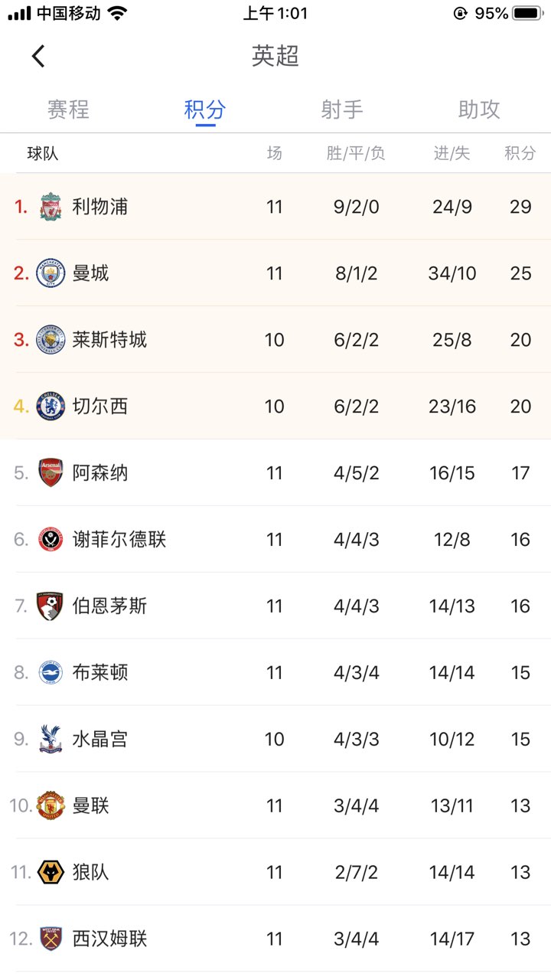
Task: Tap the Arsenal club crest
Action: click(x=51, y=473)
